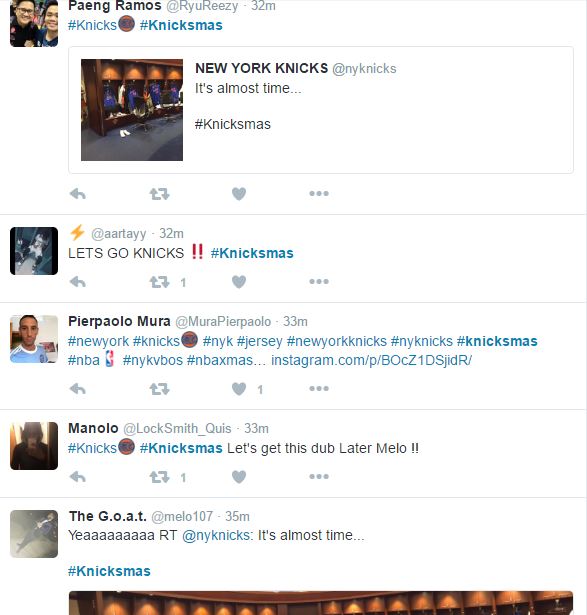Image resolution: width=587 pixels, height=615 pixels.
Task: Retweet Pierpaolo Mura's tweet
Action: (x=159, y=389)
